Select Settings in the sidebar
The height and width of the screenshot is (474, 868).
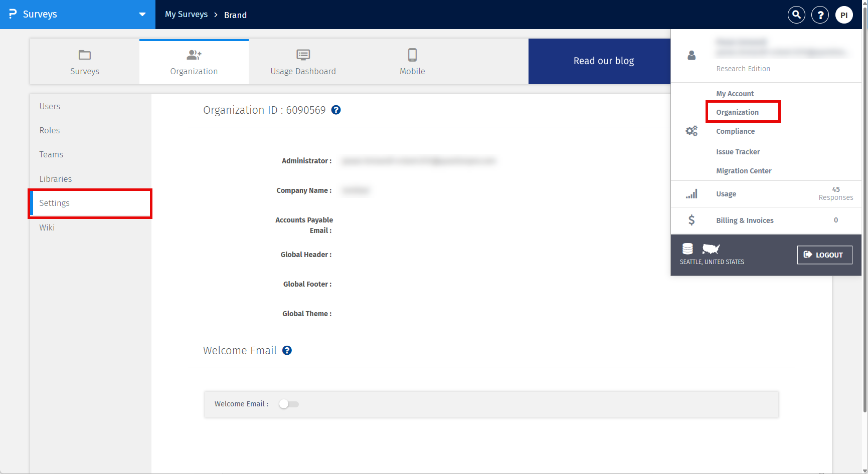pyautogui.click(x=54, y=203)
